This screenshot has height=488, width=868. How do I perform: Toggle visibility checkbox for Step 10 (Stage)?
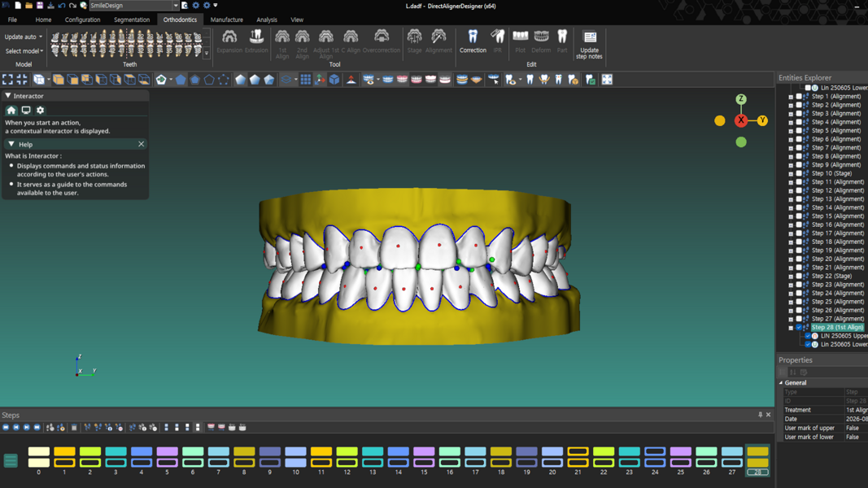(x=799, y=173)
